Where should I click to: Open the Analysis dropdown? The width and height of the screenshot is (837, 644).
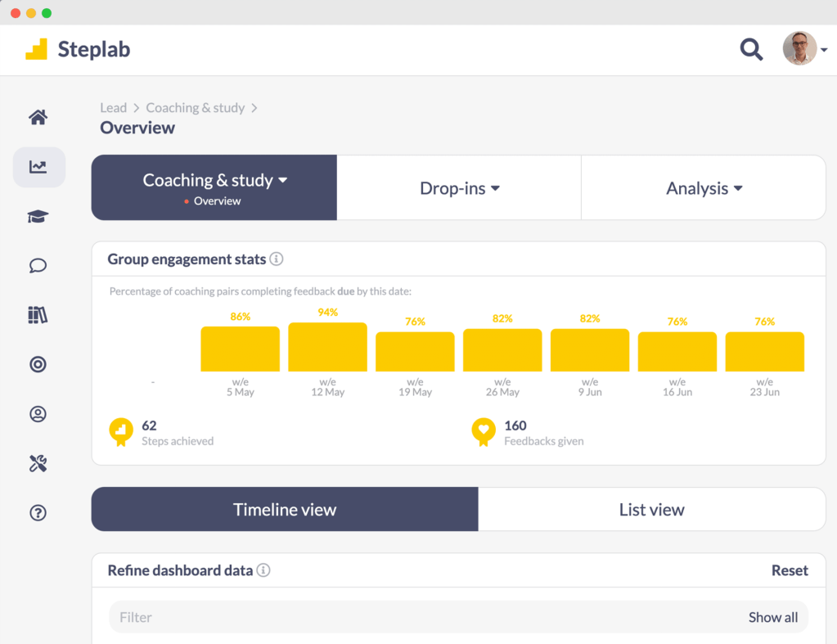click(x=703, y=187)
